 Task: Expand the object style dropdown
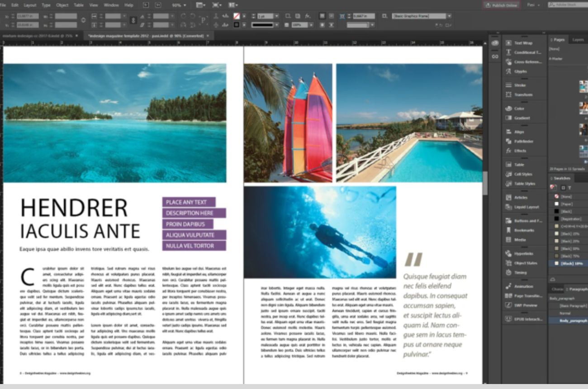point(449,16)
